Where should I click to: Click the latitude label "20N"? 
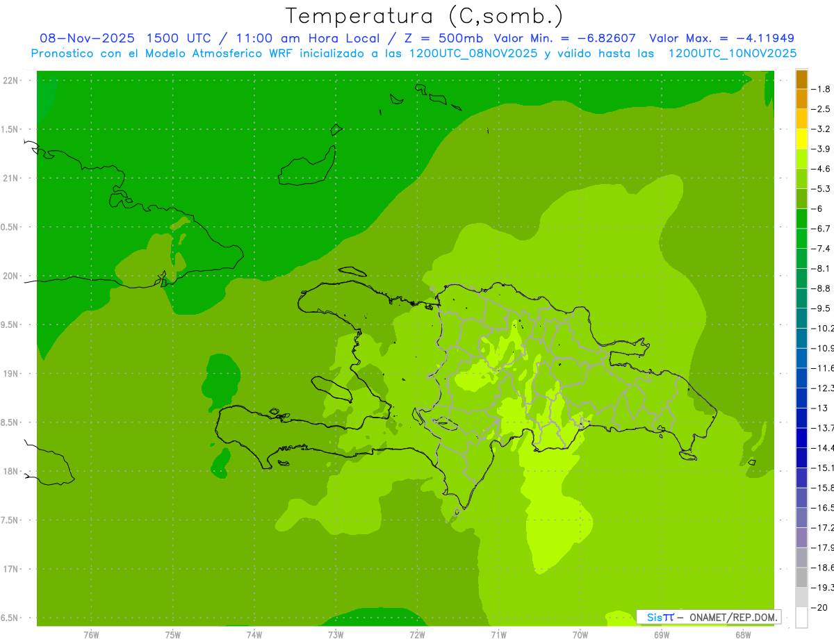coord(12,276)
